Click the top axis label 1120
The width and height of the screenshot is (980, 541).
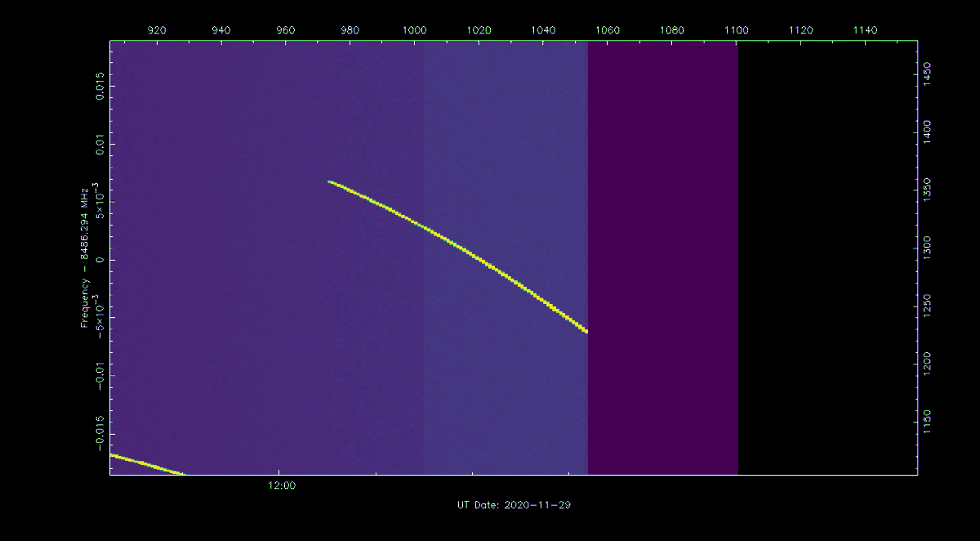(801, 30)
